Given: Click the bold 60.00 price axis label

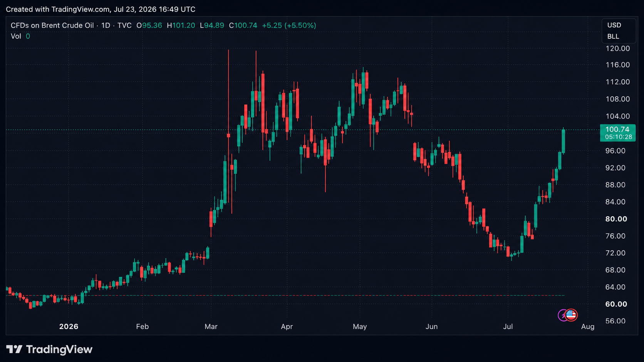Looking at the screenshot, I should [616, 304].
